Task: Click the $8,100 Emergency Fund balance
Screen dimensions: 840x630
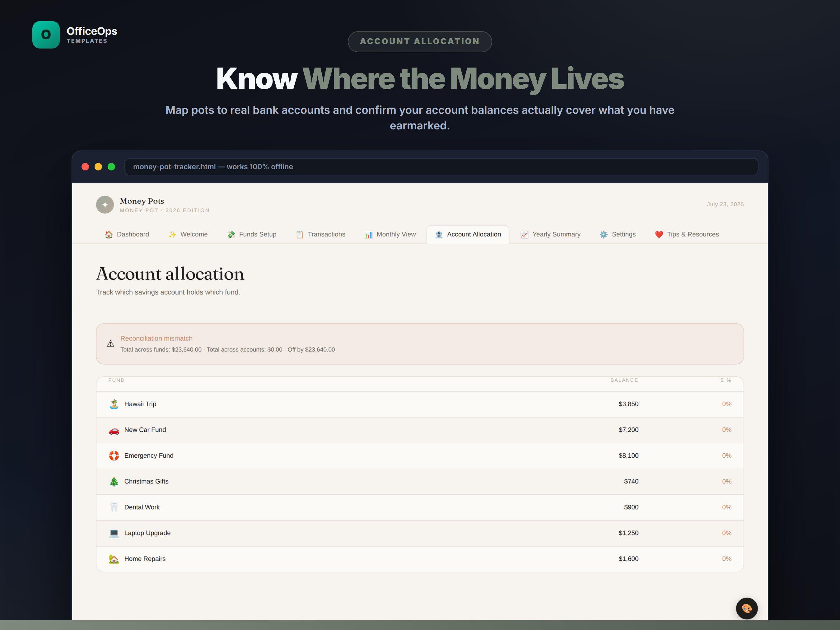Action: [628, 456]
